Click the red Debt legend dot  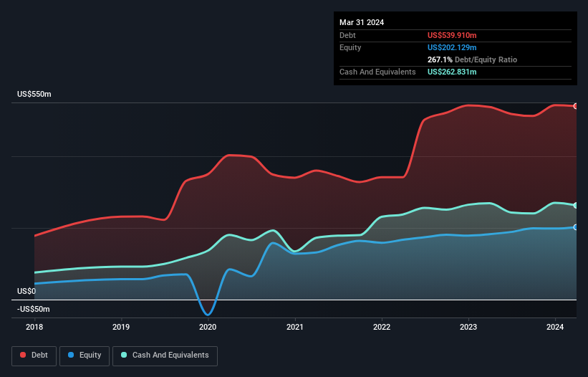click(23, 355)
